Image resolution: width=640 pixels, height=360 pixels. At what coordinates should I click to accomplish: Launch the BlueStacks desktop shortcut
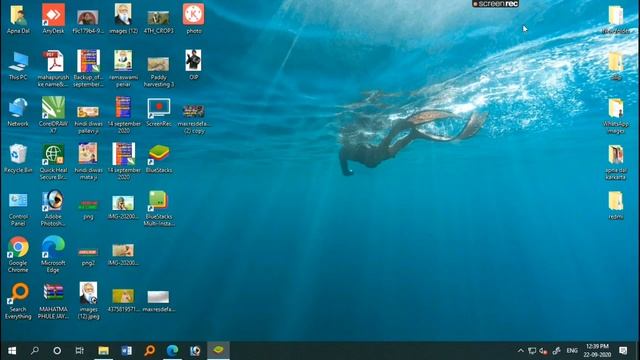(158, 158)
